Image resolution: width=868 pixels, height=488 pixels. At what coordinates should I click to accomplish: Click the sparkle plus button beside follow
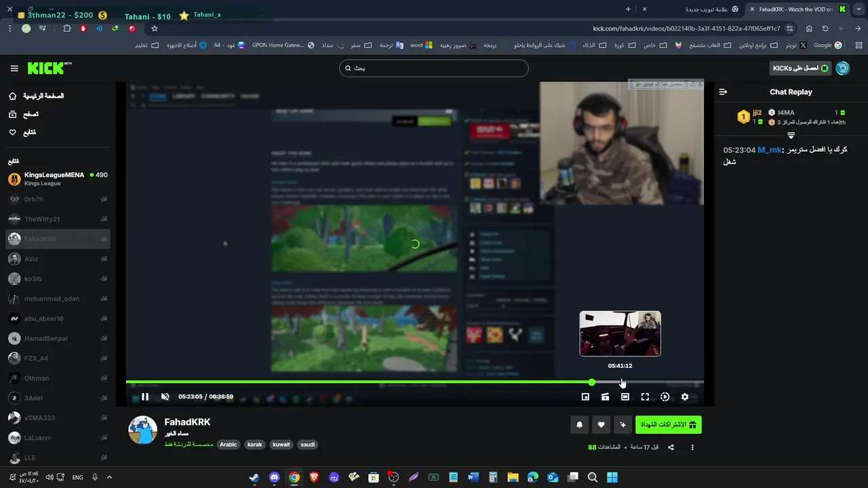point(623,425)
